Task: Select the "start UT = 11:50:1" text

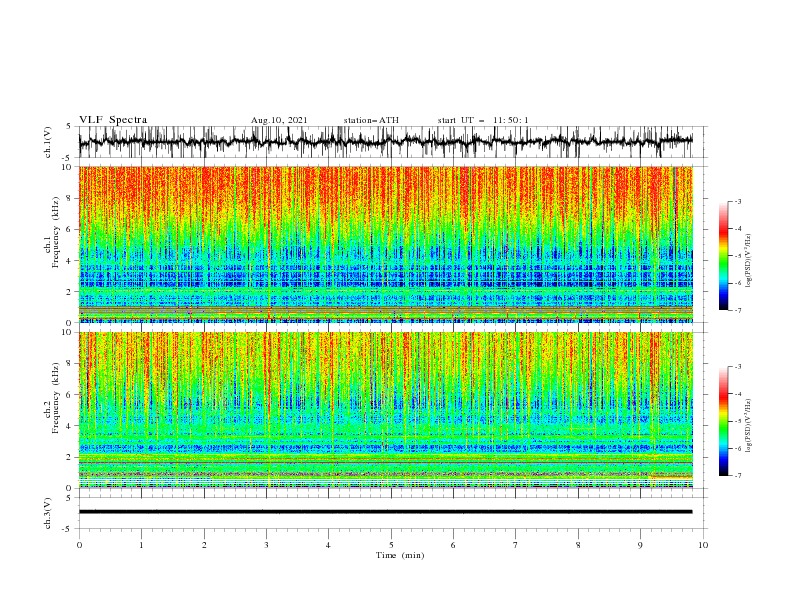Action: coord(483,120)
